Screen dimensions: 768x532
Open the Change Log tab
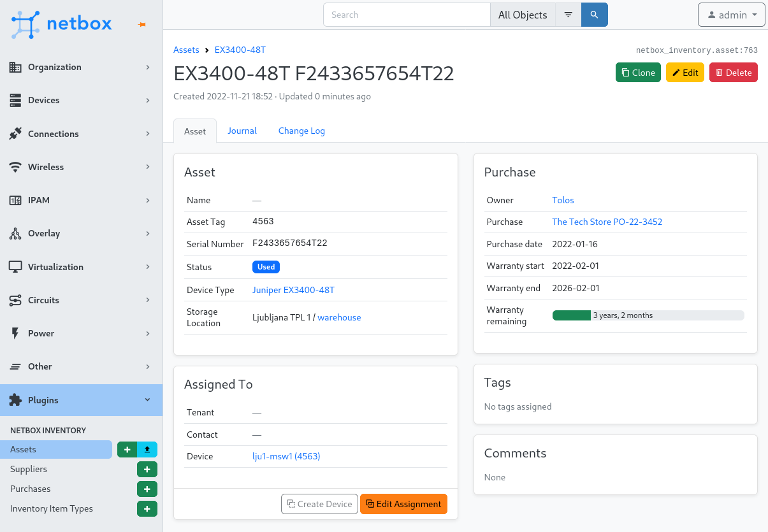point(301,131)
